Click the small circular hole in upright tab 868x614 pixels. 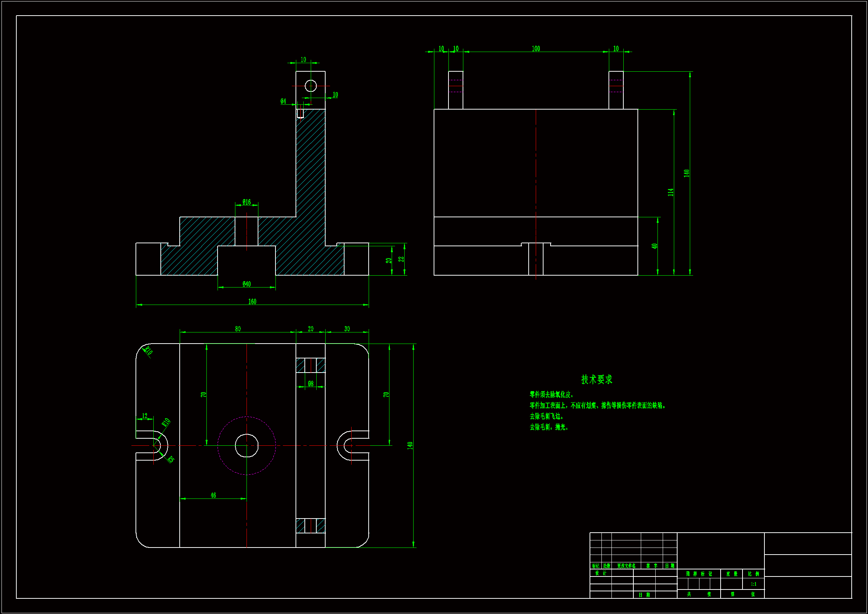pyautogui.click(x=311, y=86)
